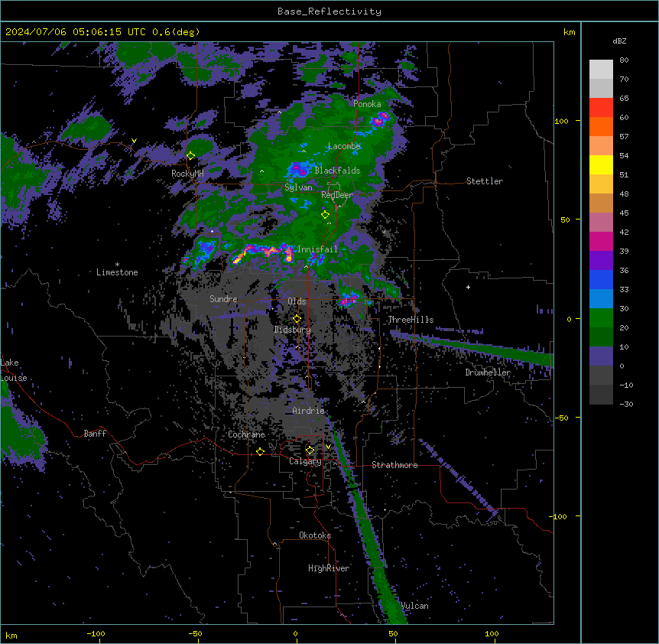Click the yellow V marker northwest of RockyMH
This screenshot has height=644, width=659.
134,141
